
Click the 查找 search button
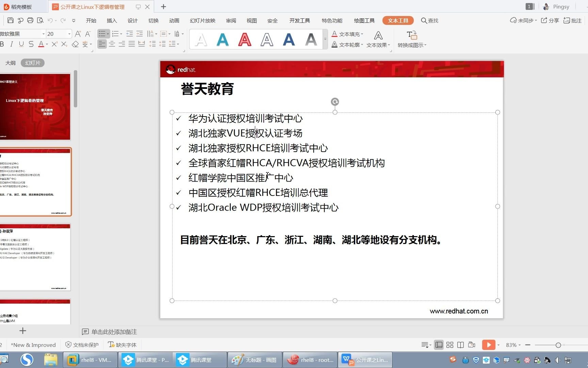pos(429,20)
